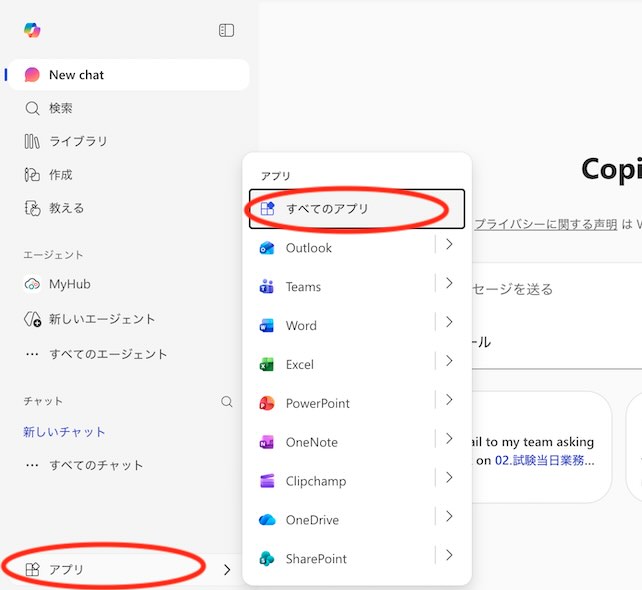Screen dimensions: 642x590
Task: Click the SharePoint app icon
Action: tap(267, 559)
